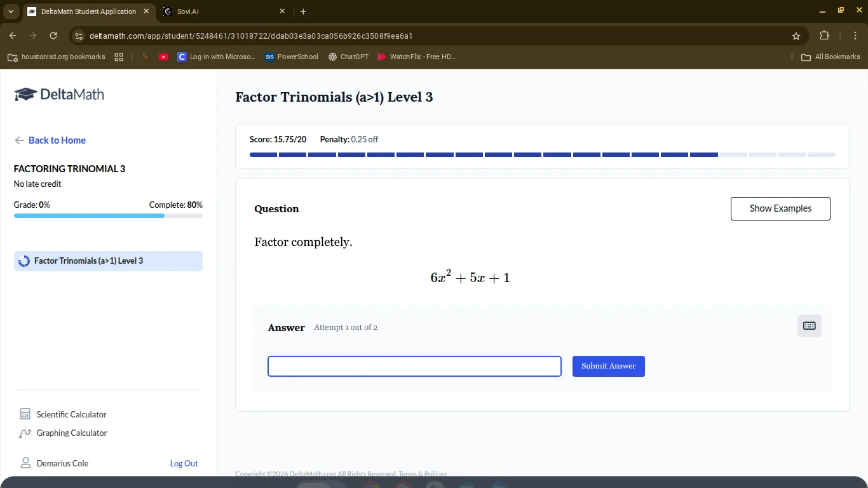Click the Penalty: 0.25 off text
Screen dimensions: 868x488
[349, 139]
